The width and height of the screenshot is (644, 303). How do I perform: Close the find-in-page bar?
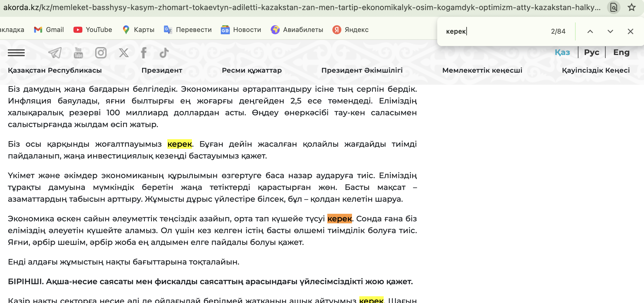coord(630,31)
